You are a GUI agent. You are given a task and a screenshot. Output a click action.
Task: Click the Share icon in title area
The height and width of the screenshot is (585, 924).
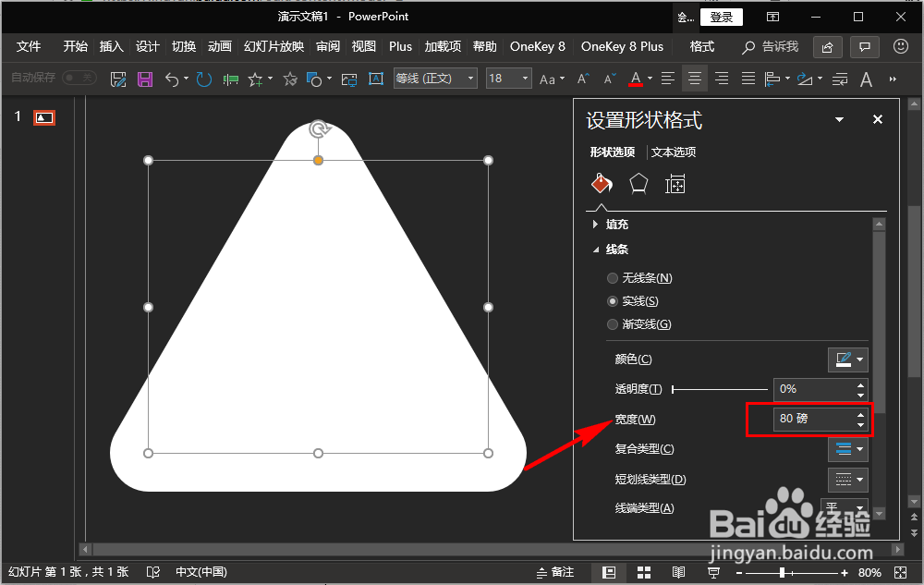pos(828,47)
